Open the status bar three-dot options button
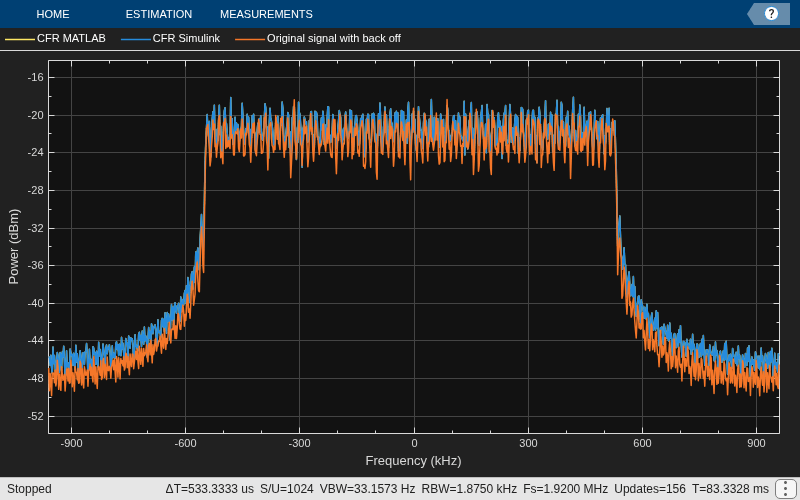 784,489
